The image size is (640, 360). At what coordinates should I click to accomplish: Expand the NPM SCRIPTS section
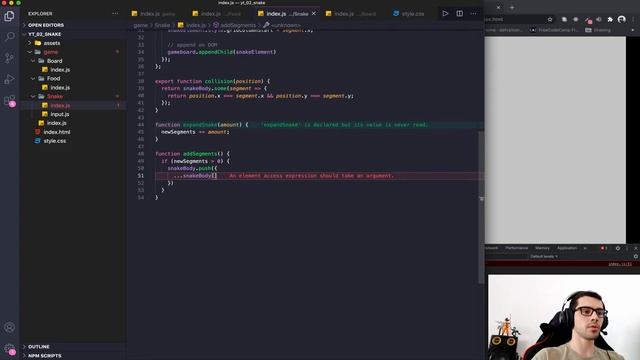click(44, 356)
